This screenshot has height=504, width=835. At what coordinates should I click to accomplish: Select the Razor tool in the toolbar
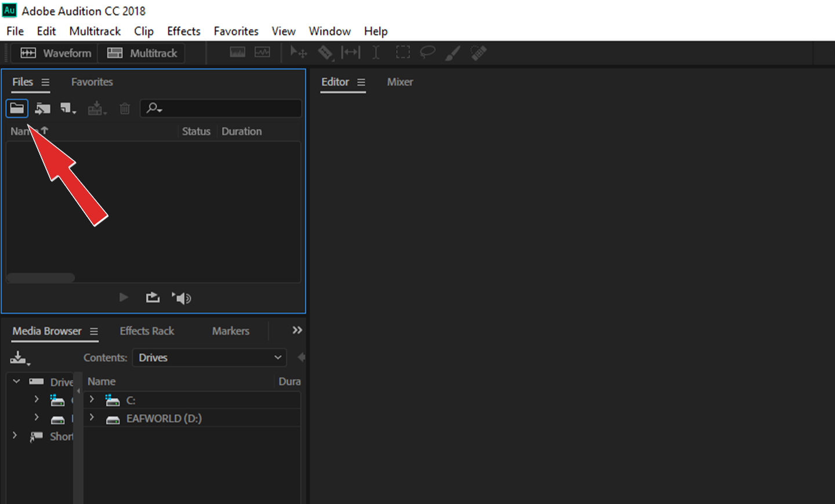[325, 53]
